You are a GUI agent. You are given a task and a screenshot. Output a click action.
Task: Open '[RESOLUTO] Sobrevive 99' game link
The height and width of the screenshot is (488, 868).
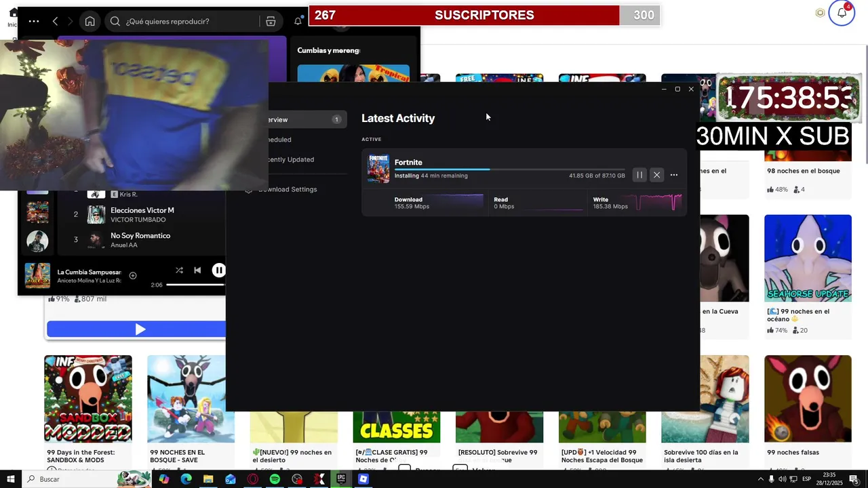pos(498,455)
